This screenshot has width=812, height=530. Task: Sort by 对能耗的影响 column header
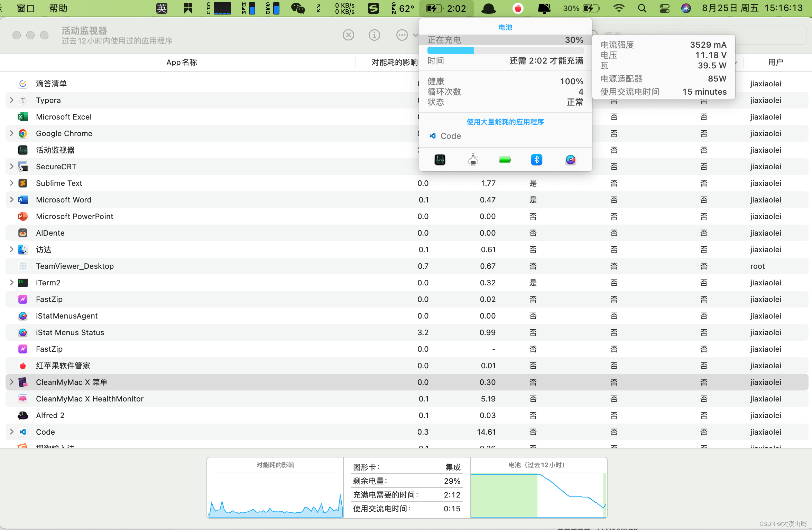pyautogui.click(x=394, y=63)
